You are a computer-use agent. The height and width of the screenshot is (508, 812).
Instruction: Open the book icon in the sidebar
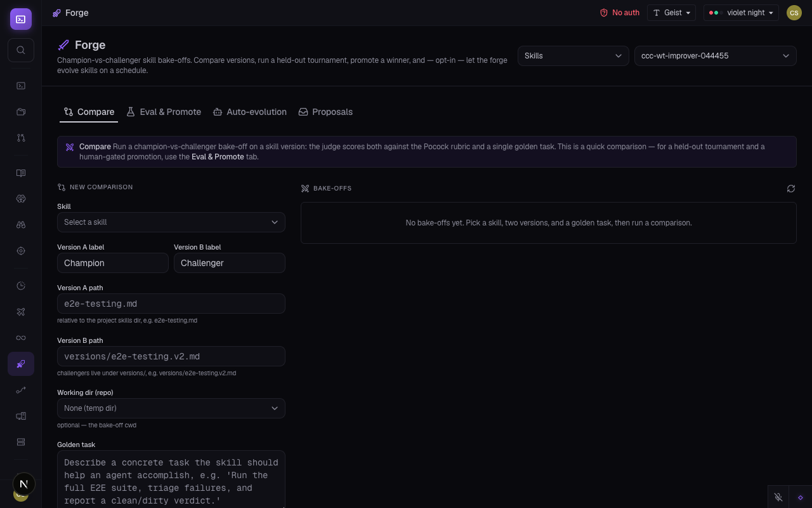click(x=21, y=173)
